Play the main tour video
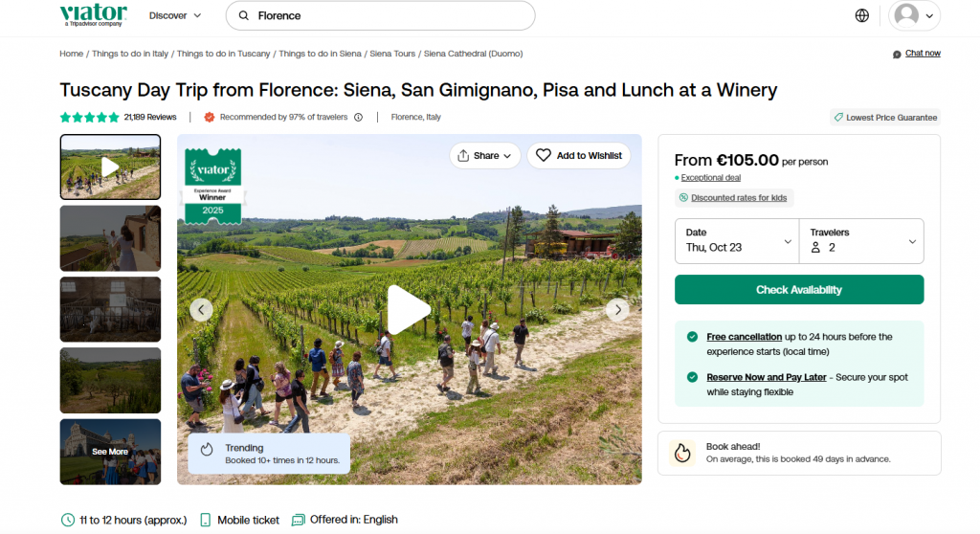 pos(409,309)
